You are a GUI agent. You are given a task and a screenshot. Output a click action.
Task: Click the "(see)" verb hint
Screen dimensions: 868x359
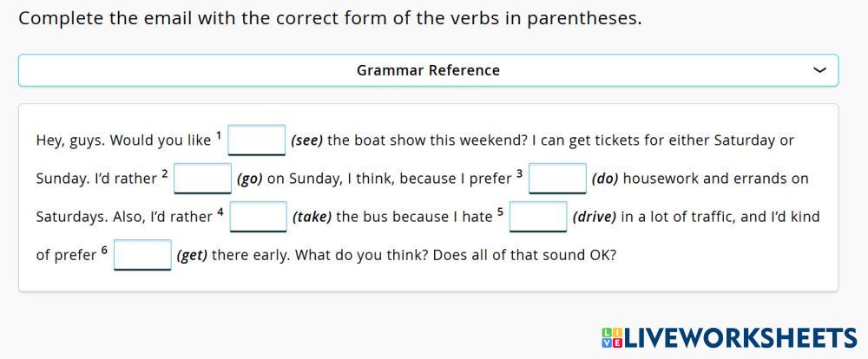point(307,140)
